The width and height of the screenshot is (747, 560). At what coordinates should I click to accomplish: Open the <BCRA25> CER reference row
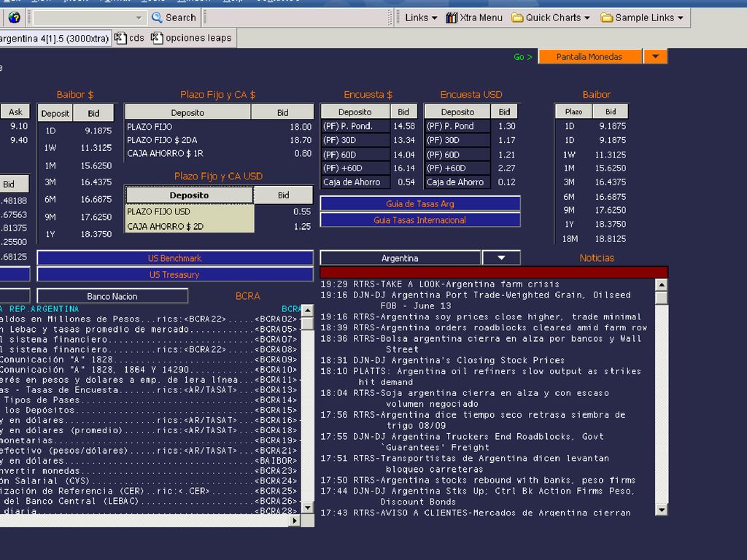tap(149, 491)
